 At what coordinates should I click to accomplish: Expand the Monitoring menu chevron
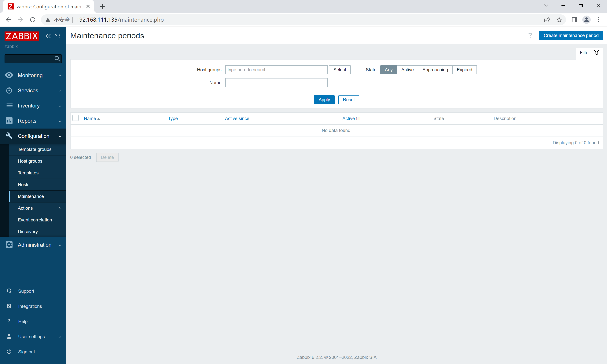[x=60, y=75]
